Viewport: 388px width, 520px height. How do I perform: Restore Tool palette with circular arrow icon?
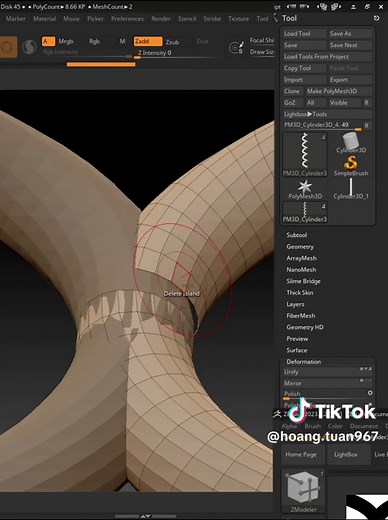pyautogui.click(x=376, y=18)
